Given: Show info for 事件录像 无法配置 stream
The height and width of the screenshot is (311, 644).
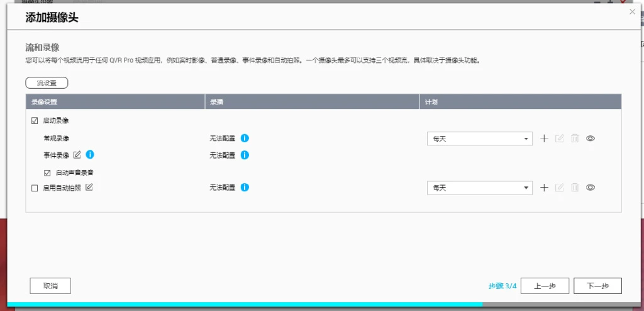Looking at the screenshot, I should pos(245,155).
